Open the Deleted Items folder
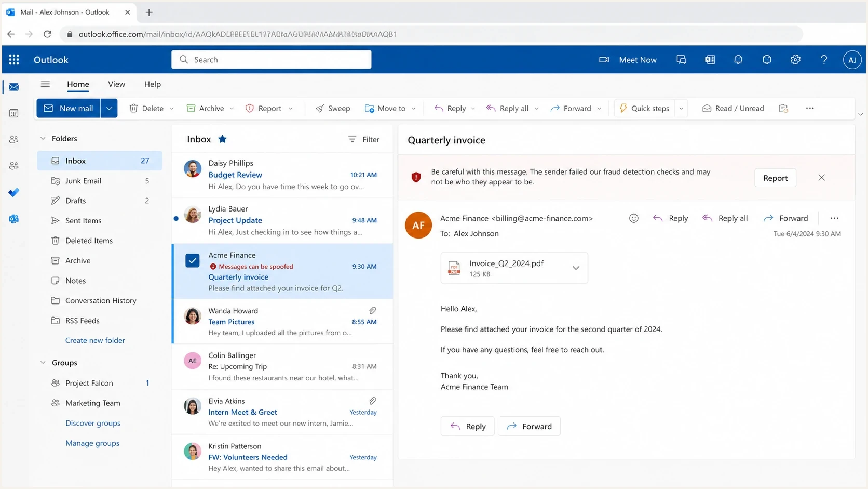The width and height of the screenshot is (868, 489). [x=100, y=241]
